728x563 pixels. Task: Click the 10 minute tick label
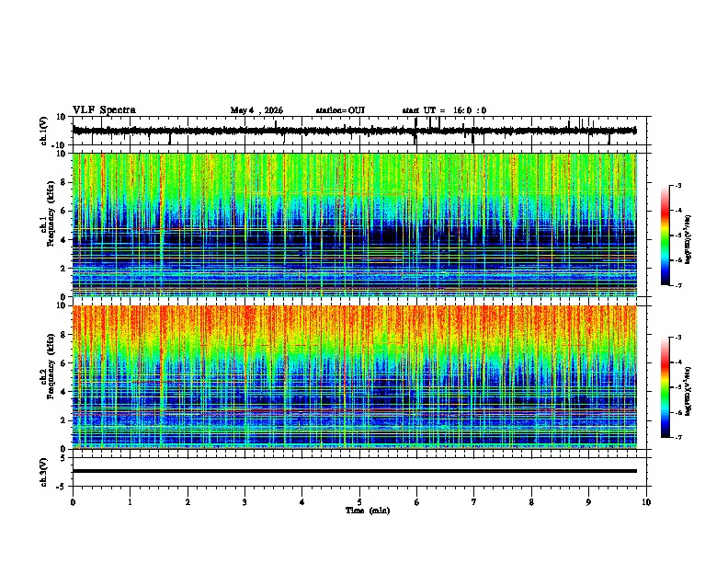(x=646, y=502)
